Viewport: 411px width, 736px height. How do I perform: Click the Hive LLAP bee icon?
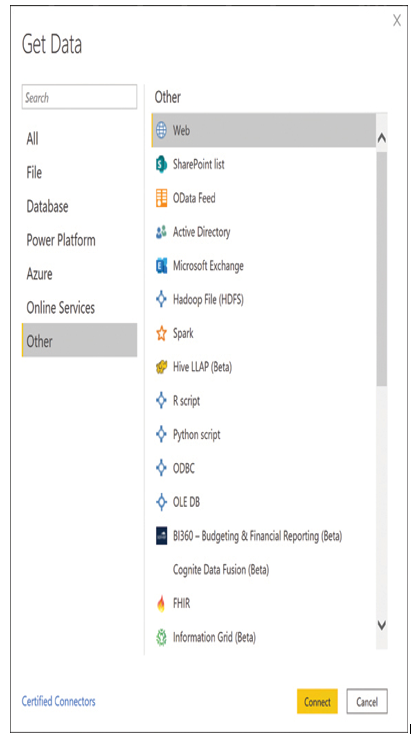161,367
